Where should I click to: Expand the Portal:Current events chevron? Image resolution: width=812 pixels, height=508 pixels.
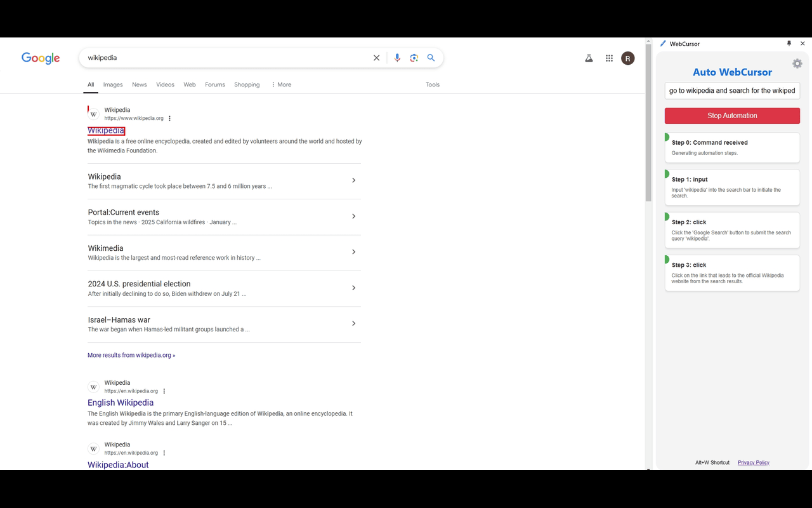(x=353, y=217)
